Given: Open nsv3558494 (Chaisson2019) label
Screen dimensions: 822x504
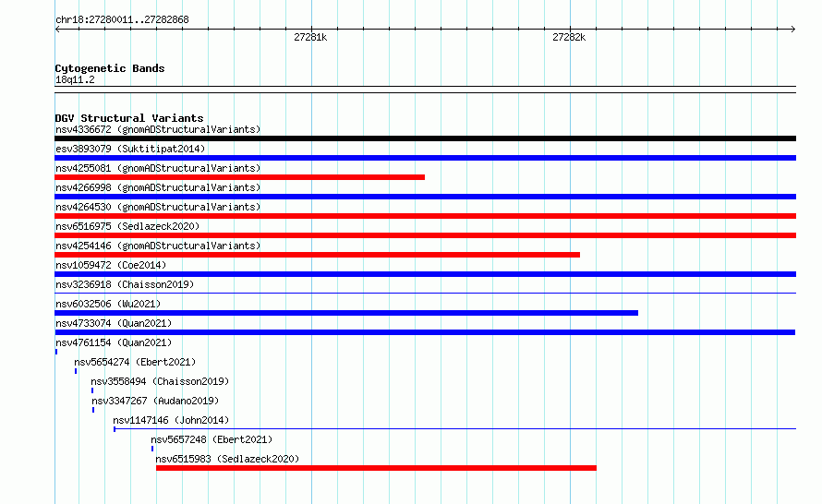Looking at the screenshot, I should point(160,381).
